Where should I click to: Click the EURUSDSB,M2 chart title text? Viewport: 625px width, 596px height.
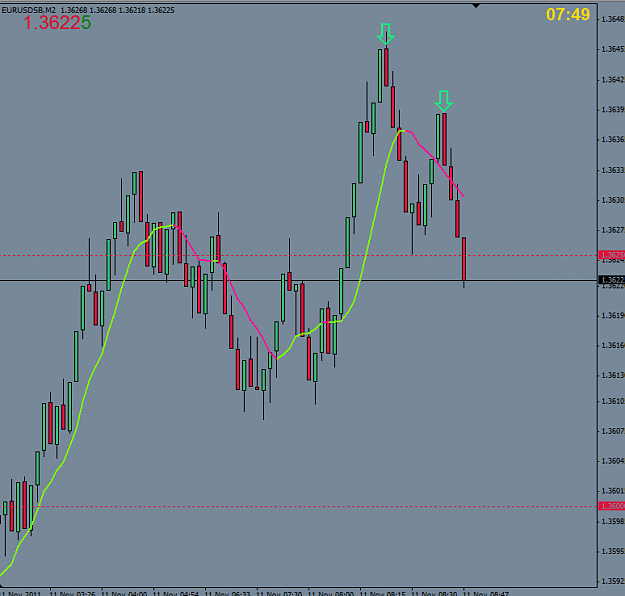29,10
